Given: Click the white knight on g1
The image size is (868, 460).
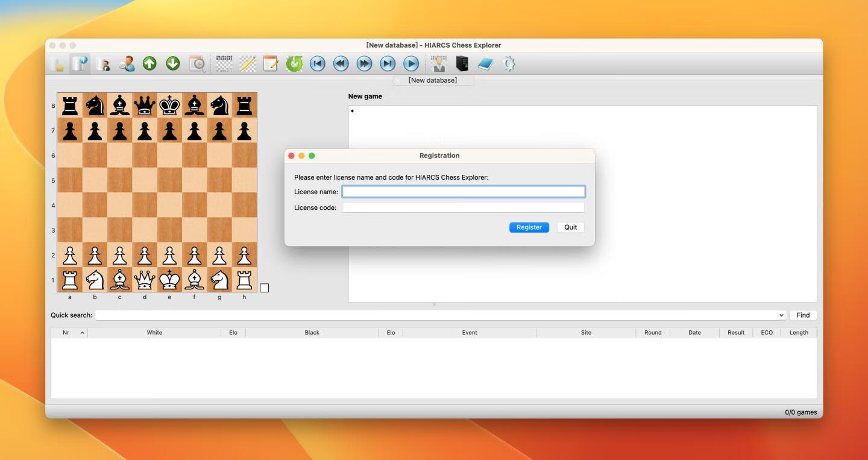Looking at the screenshot, I should point(219,280).
